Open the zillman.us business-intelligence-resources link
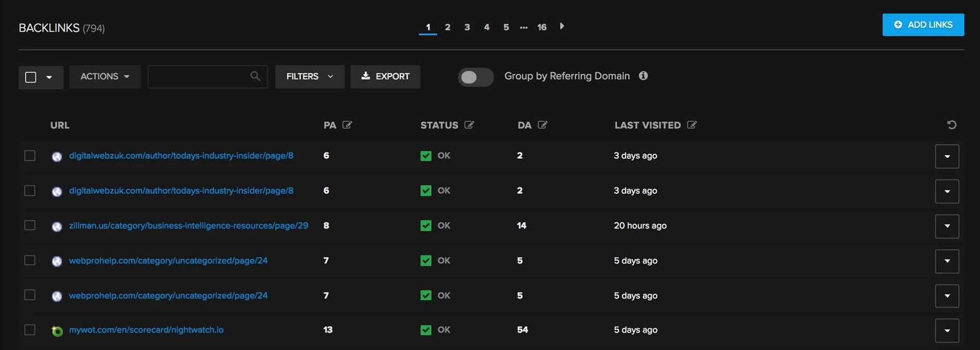The width and height of the screenshot is (980, 350). [188, 226]
